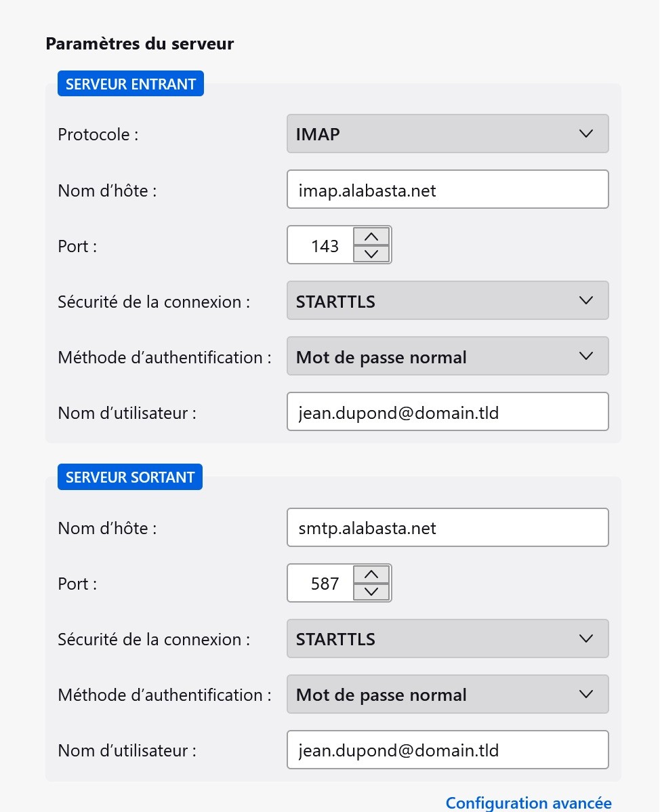660x812 pixels.
Task: Click the chevron on the IMAP Protocole dropdown
Action: pyautogui.click(x=585, y=134)
